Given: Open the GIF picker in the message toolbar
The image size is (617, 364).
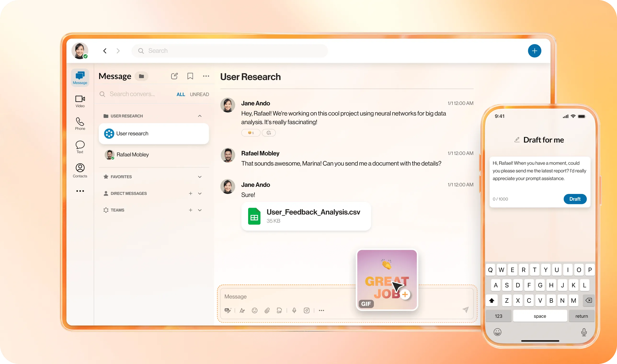Looking at the screenshot, I should point(279,311).
